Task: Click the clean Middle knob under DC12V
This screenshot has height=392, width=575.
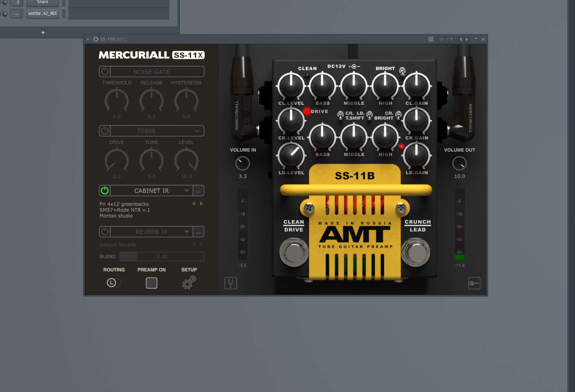Action: (x=354, y=86)
